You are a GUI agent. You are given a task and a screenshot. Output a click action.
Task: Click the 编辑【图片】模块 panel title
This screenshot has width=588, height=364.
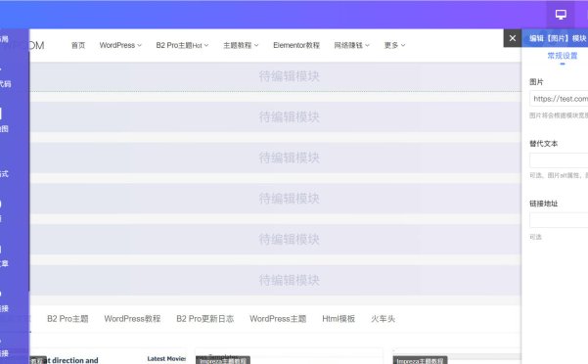click(x=558, y=38)
